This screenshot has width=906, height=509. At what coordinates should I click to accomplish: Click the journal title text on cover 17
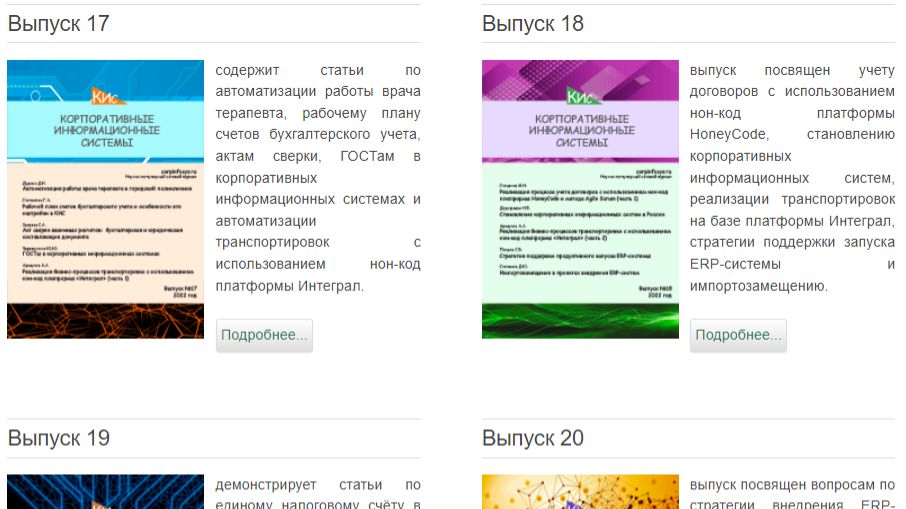coord(105,130)
